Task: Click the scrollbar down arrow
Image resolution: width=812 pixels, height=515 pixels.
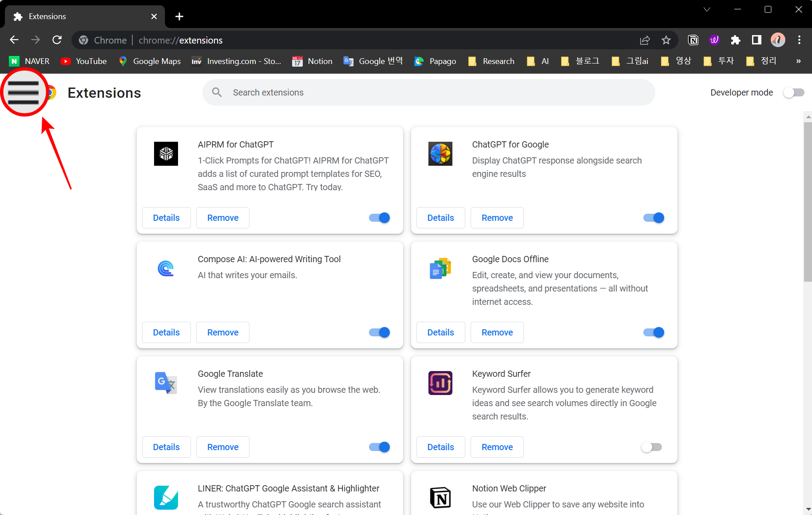Action: [x=808, y=509]
